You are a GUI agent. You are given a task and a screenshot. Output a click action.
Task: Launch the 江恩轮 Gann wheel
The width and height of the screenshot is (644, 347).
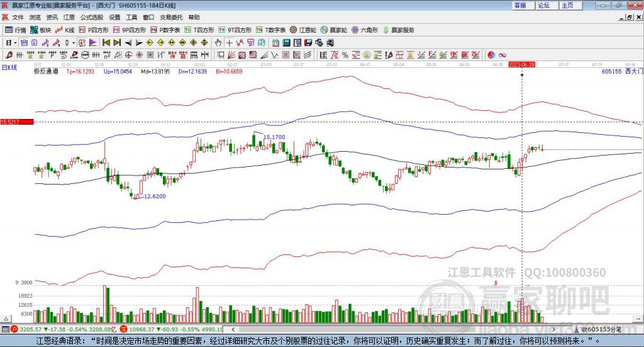[x=303, y=30]
